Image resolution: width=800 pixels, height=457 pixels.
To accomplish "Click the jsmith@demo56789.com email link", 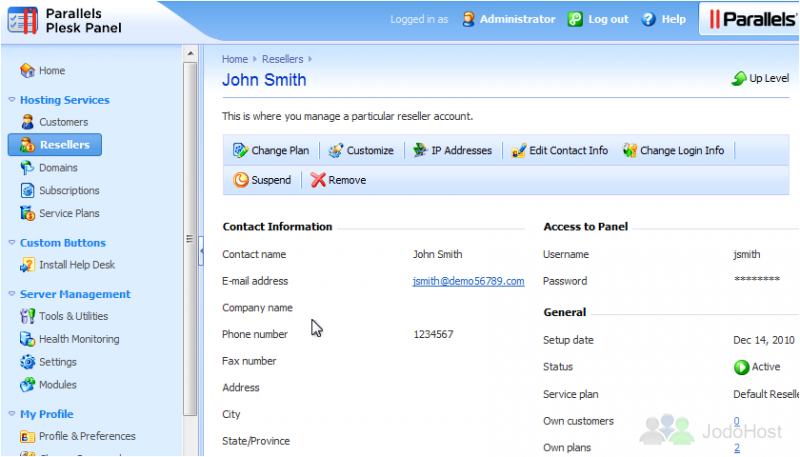I will [x=468, y=281].
